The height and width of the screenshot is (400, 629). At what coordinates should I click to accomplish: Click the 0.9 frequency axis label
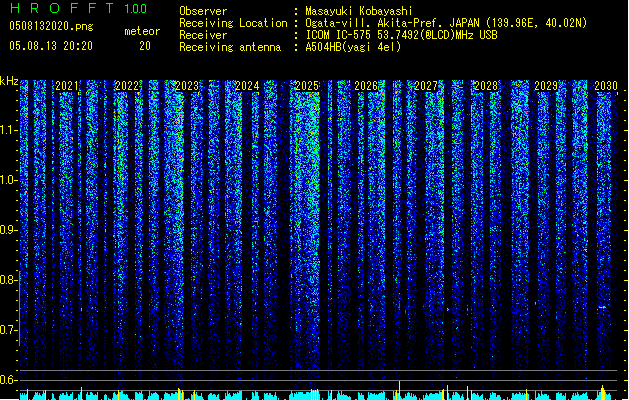[x=9, y=230]
